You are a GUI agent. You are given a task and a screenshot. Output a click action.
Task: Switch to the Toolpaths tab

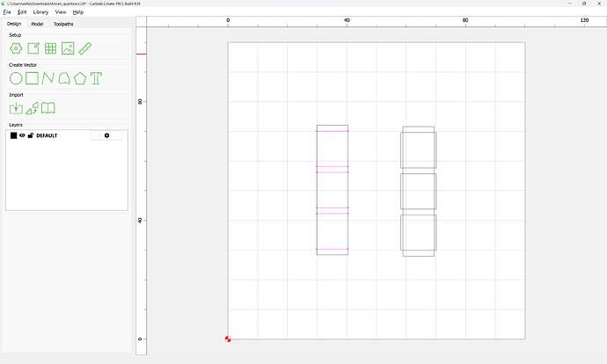[63, 24]
